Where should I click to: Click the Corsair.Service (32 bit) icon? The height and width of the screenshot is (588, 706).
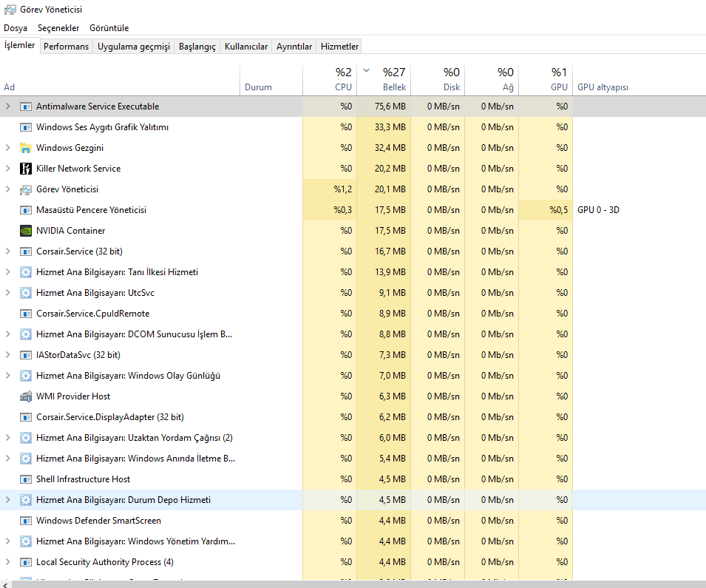click(26, 252)
